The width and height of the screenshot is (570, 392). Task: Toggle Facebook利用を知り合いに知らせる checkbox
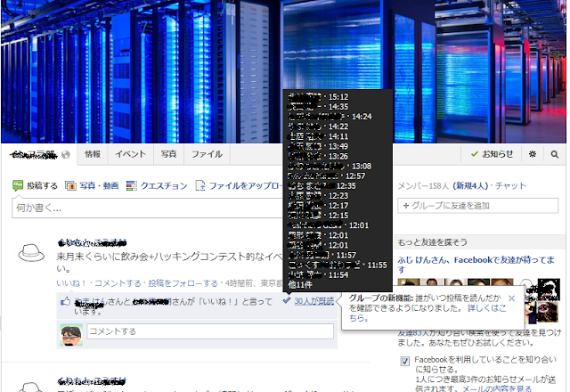404,361
